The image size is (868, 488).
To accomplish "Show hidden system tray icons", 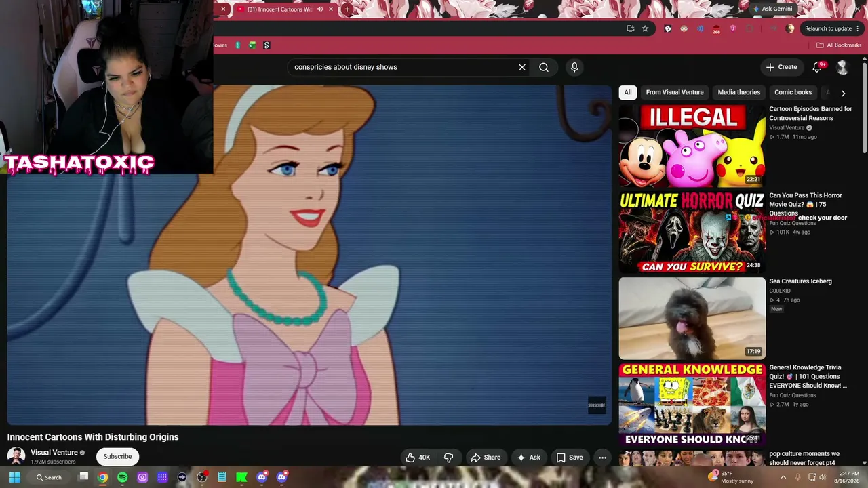I will tap(783, 477).
